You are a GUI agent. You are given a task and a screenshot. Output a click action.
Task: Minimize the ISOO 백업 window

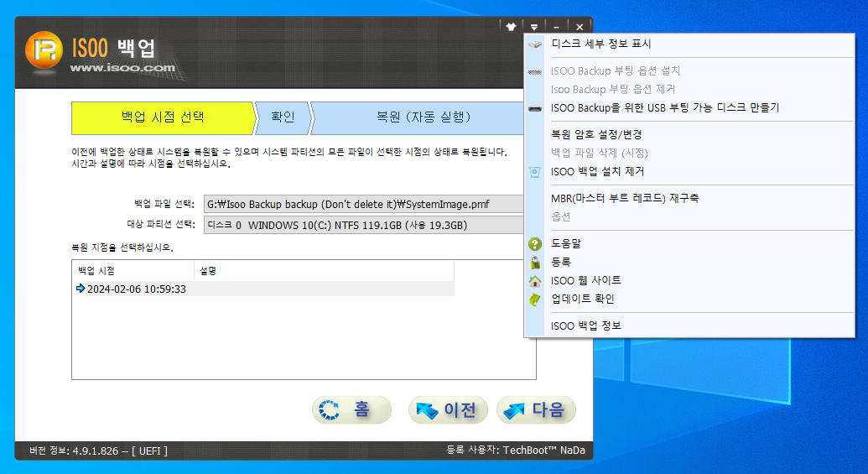[556, 27]
